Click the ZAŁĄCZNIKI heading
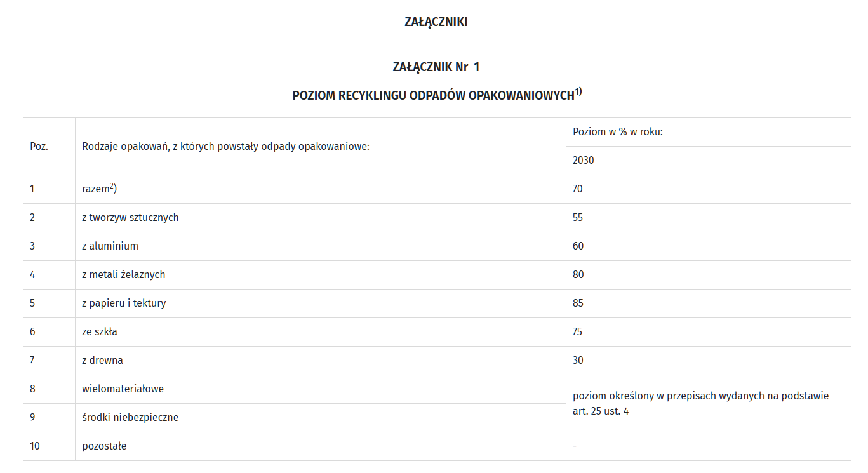 click(436, 22)
